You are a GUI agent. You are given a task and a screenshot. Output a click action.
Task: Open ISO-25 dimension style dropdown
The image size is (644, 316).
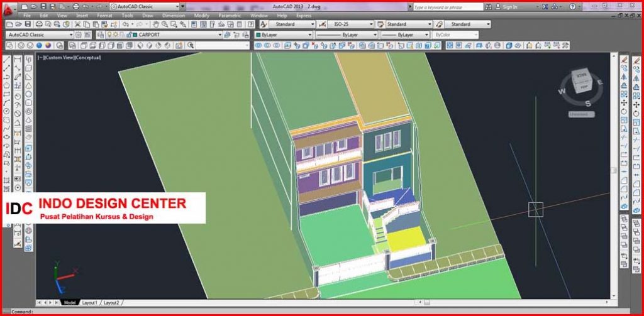coord(351,25)
